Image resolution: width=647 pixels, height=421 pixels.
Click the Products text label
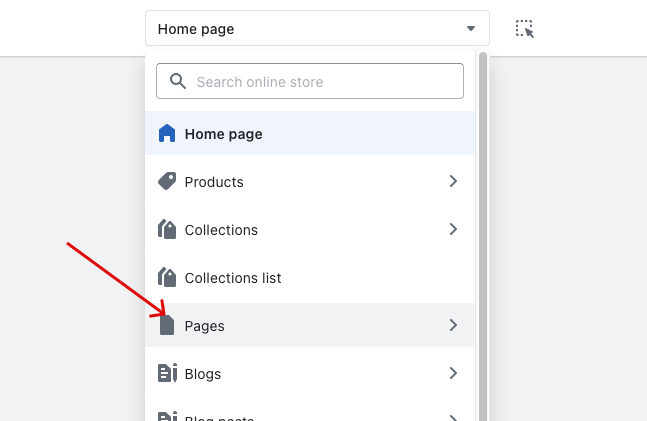pyautogui.click(x=214, y=182)
